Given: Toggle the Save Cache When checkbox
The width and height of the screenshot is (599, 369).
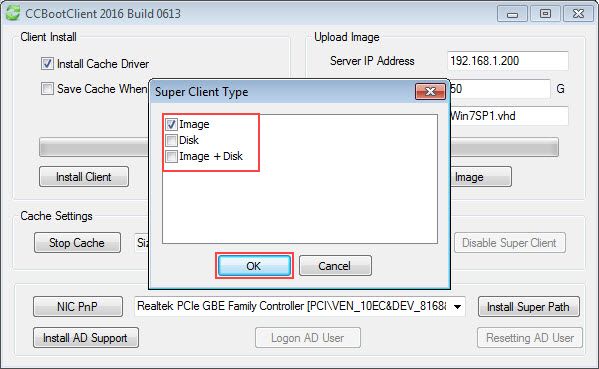Looking at the screenshot, I should coord(47,89).
